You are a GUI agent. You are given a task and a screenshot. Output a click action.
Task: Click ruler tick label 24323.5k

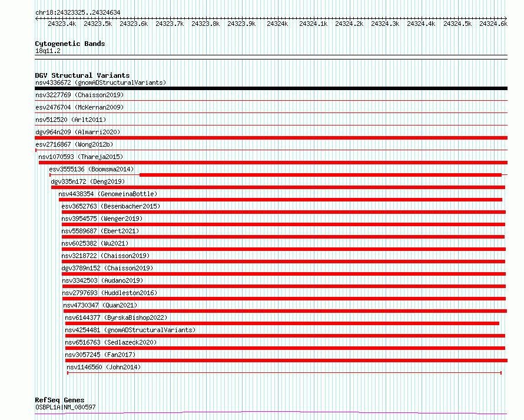(98, 24)
